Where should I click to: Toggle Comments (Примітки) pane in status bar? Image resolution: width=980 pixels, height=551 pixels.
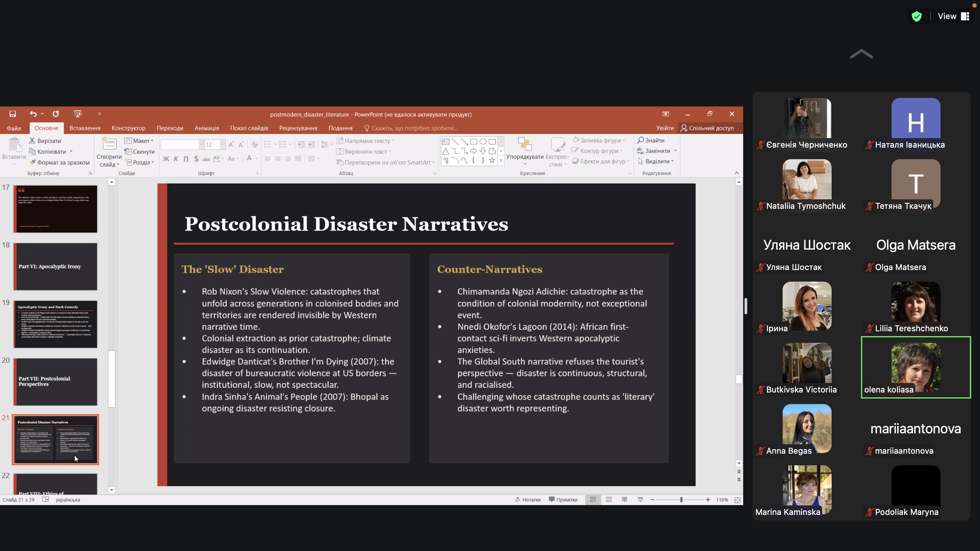[563, 500]
